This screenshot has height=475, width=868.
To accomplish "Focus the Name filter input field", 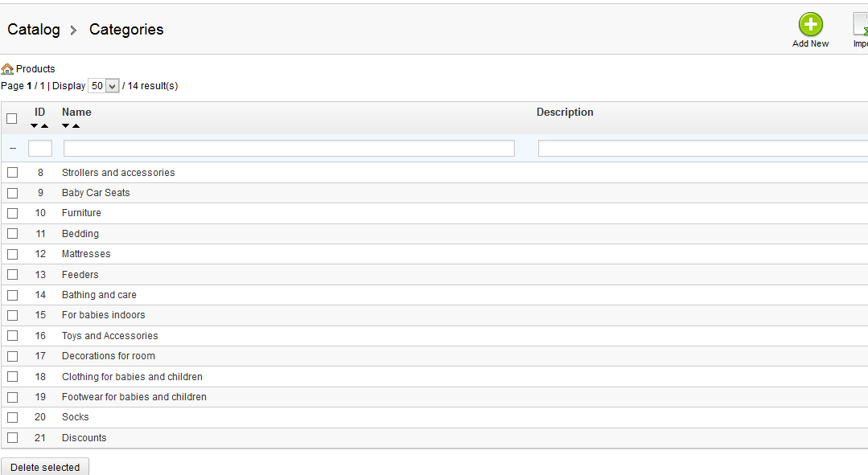I will pyautogui.click(x=289, y=148).
